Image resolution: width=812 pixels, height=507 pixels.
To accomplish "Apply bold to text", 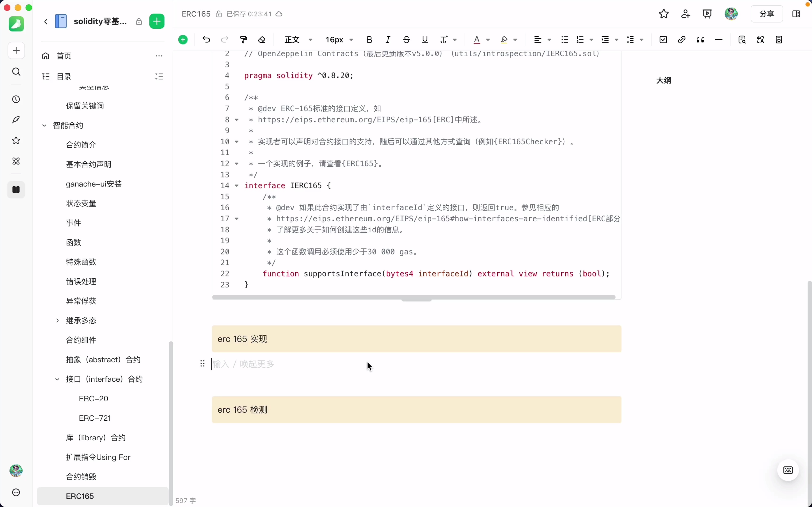I will (x=369, y=40).
